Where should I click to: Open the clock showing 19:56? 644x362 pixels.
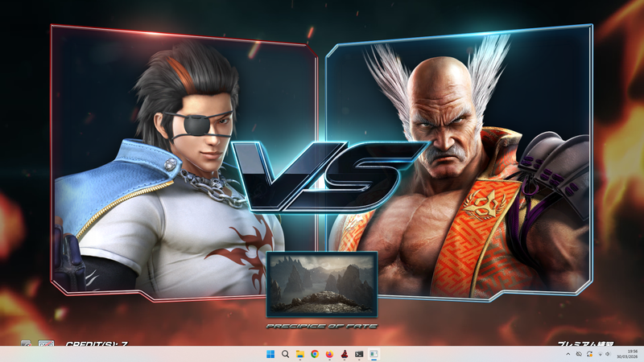coord(627,354)
